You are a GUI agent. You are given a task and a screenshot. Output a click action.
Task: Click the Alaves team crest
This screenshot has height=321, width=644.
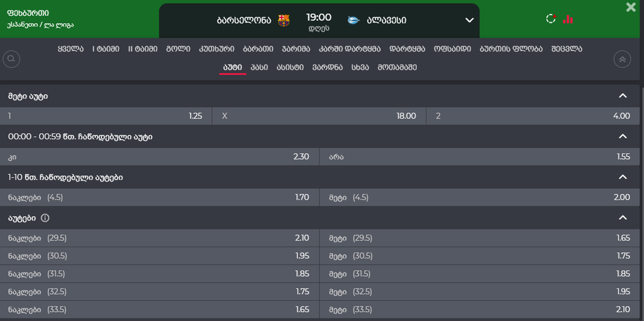[353, 20]
